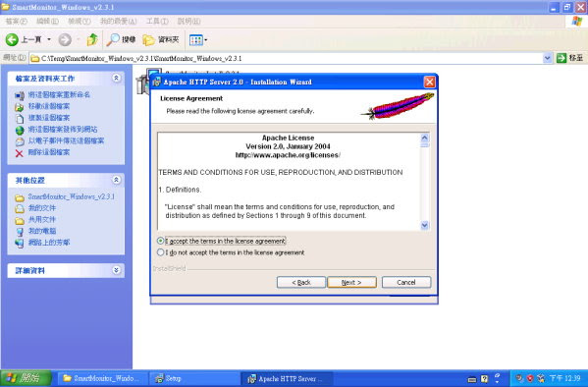
Task: Click Copy this file task icon
Action: point(20,119)
